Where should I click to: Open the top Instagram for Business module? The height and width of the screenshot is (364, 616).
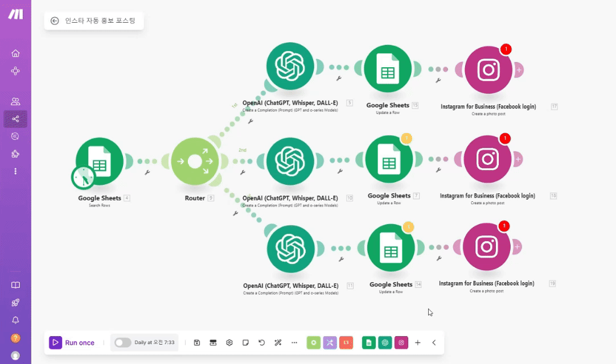tap(488, 70)
